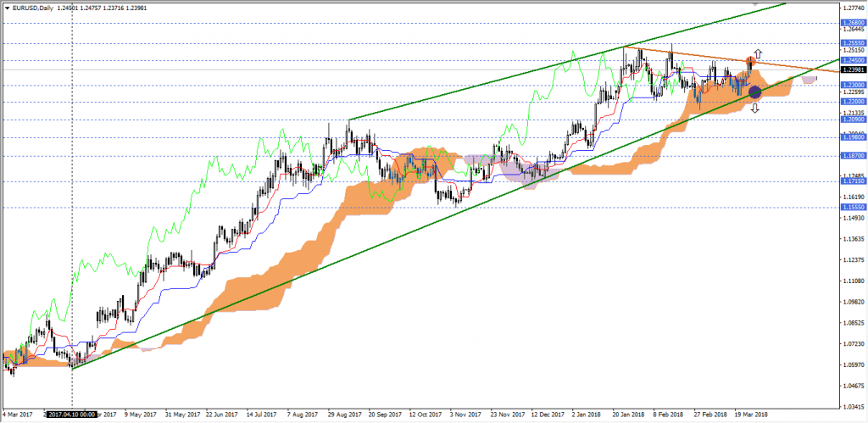
Task: Click the 1.25550 horizontal level label
Action: tap(852, 43)
